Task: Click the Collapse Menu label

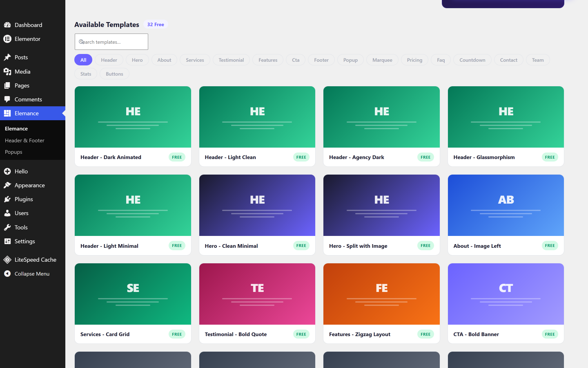Action: pos(32,274)
